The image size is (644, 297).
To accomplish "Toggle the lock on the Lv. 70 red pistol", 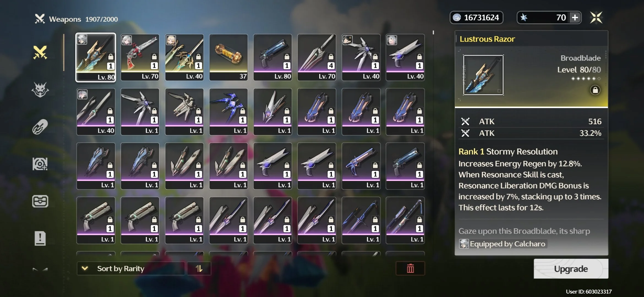I will click(x=154, y=57).
